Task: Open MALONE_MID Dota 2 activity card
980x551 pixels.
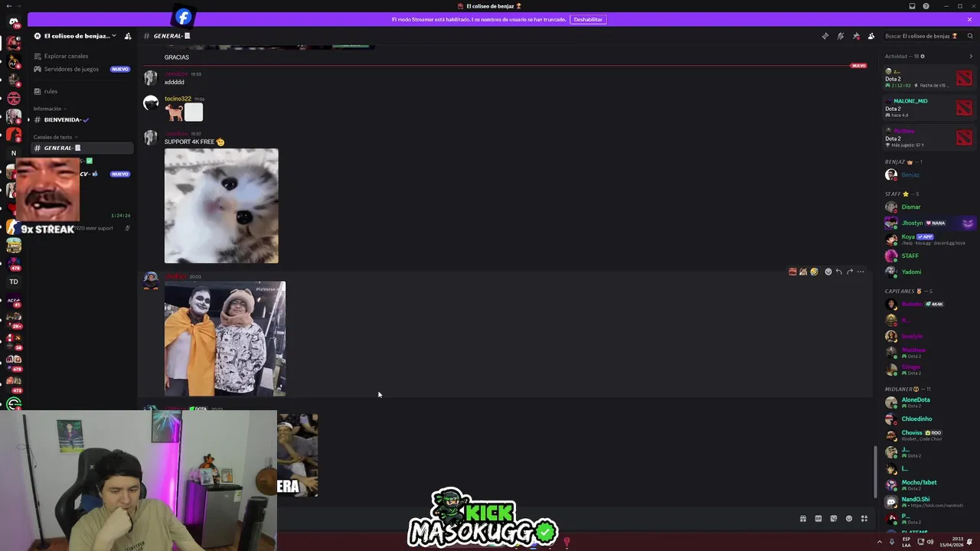Action: click(929, 107)
